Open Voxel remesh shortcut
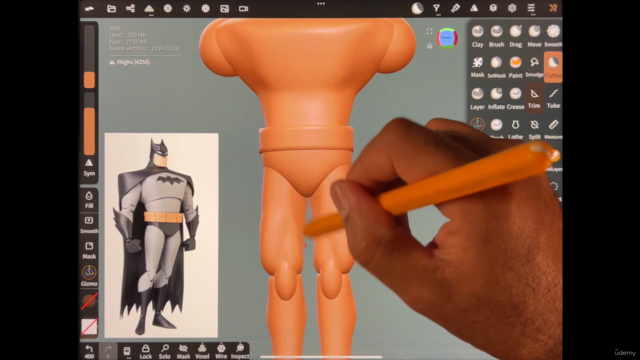 (x=202, y=351)
